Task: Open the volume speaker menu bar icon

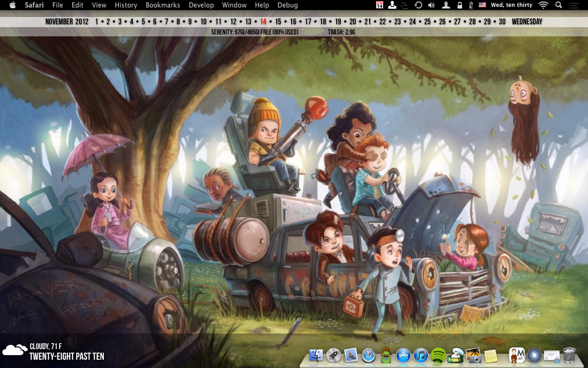Action: tap(431, 5)
